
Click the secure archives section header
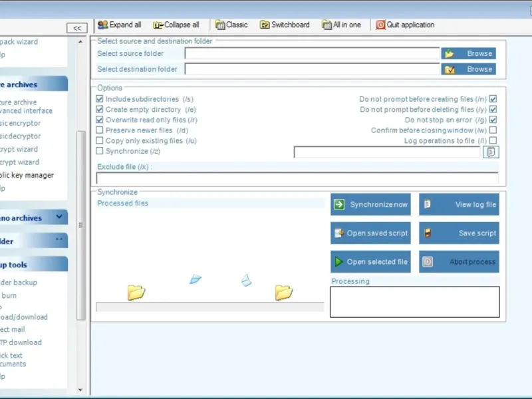pos(34,84)
